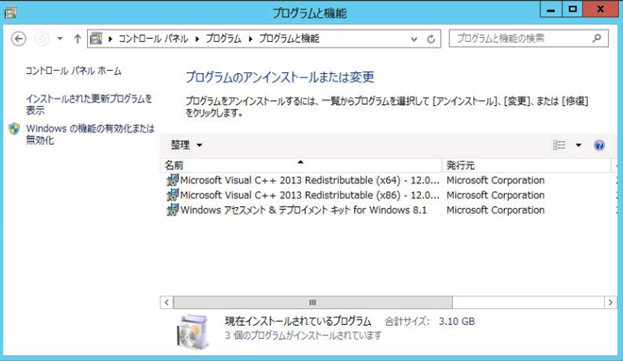Sort by 発行元 column header
Viewport: 623px width, 361px height.
(x=526, y=165)
